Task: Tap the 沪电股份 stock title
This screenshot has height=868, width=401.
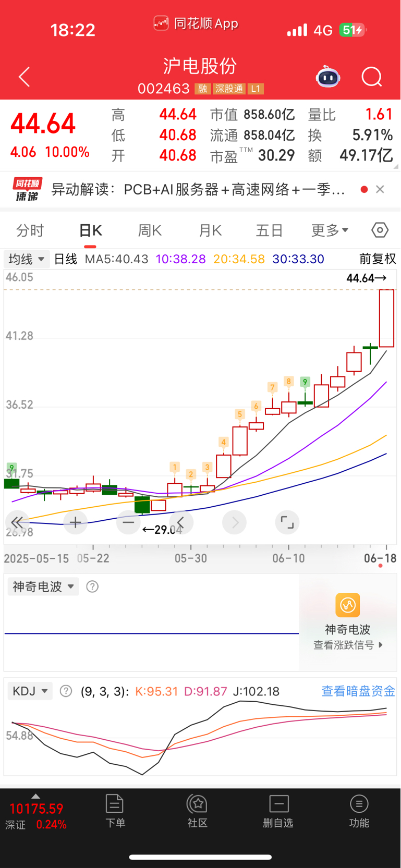Action: pos(200,66)
